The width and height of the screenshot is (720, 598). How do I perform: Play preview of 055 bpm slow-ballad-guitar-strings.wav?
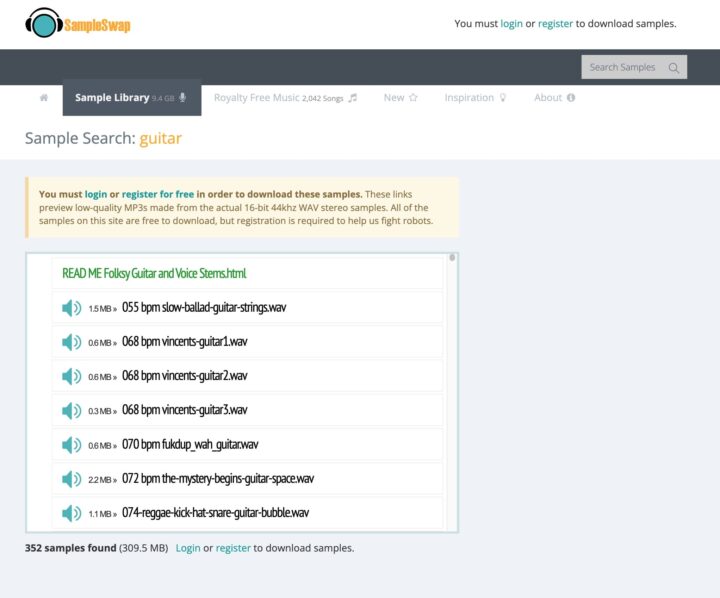[72, 308]
